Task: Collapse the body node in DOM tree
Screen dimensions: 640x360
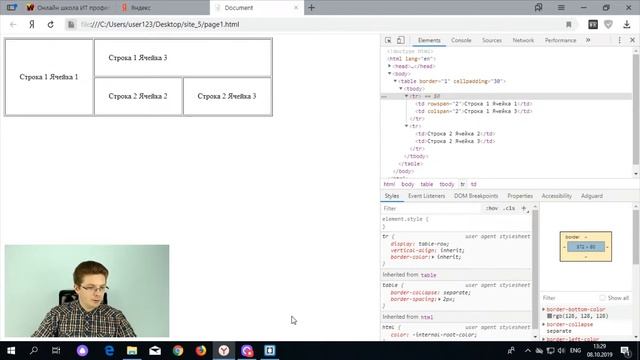Action: coord(389,73)
